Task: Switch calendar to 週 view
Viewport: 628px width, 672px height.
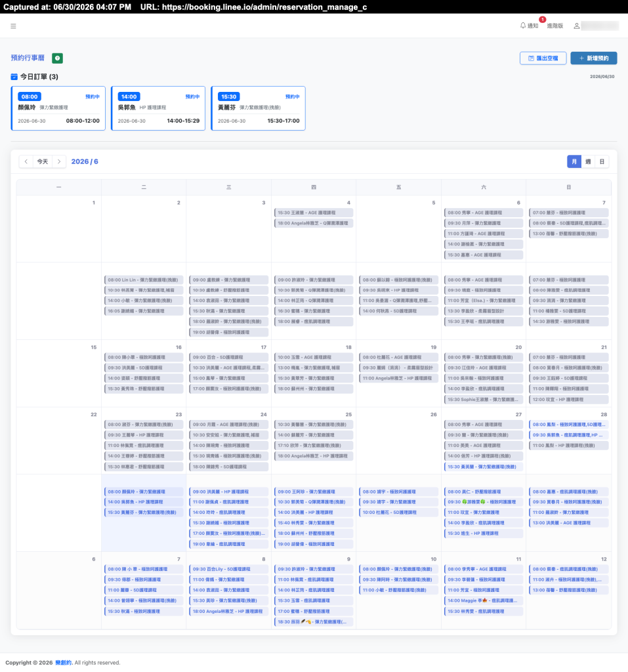Action: click(588, 161)
